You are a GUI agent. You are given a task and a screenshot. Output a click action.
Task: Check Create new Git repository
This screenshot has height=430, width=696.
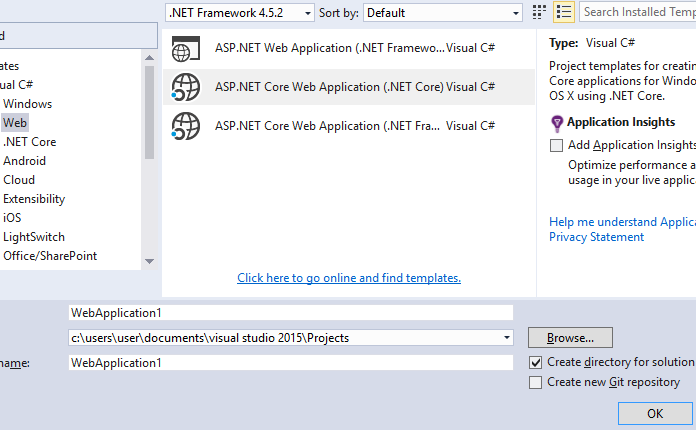coord(535,383)
